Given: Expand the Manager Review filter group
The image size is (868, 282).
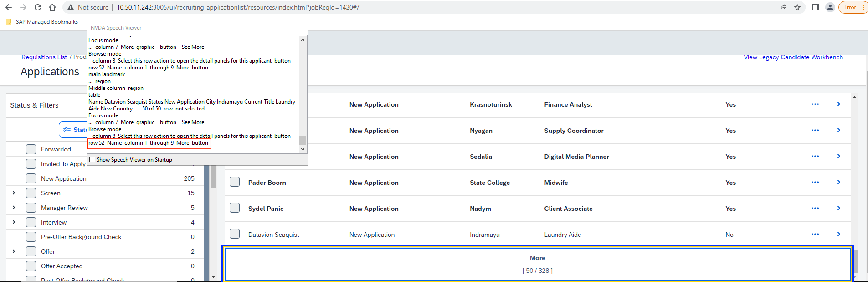Looking at the screenshot, I should (14, 207).
